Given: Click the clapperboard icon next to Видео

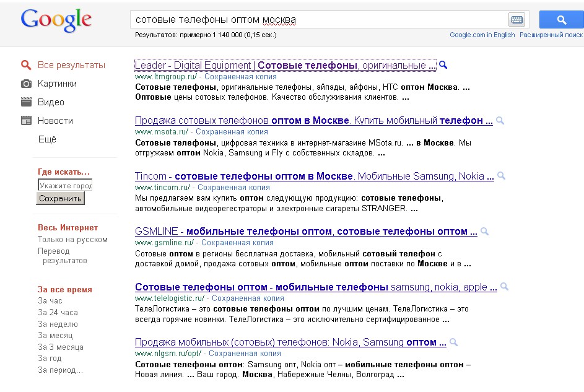Looking at the screenshot, I should point(26,102).
